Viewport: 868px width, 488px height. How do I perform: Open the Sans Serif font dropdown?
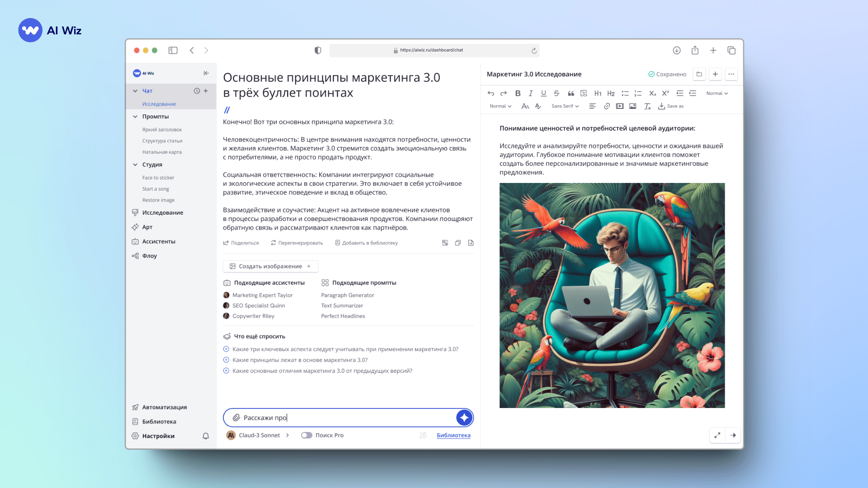[x=565, y=106]
